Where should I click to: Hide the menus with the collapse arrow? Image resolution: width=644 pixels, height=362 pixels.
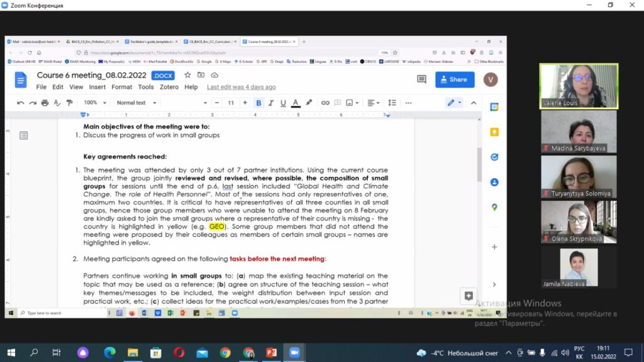click(474, 103)
